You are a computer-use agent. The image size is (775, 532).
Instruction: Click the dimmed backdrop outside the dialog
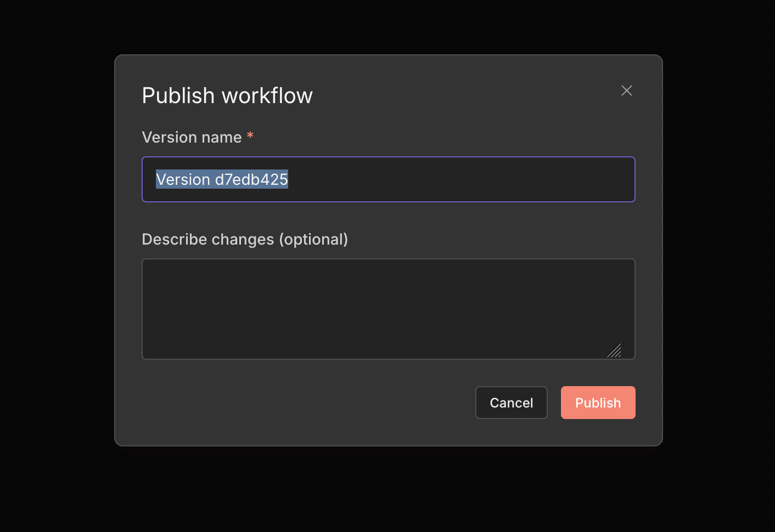click(x=55, y=274)
